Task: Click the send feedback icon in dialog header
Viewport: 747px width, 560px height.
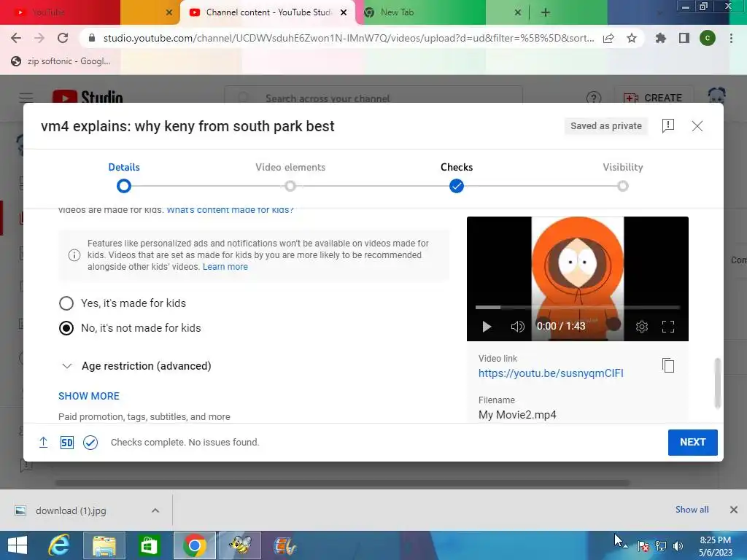Action: click(668, 125)
